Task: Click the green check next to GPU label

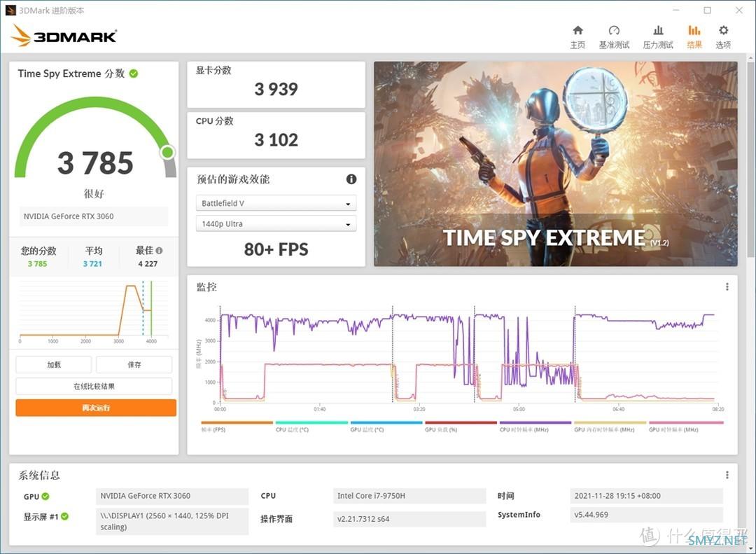Action: (x=45, y=496)
